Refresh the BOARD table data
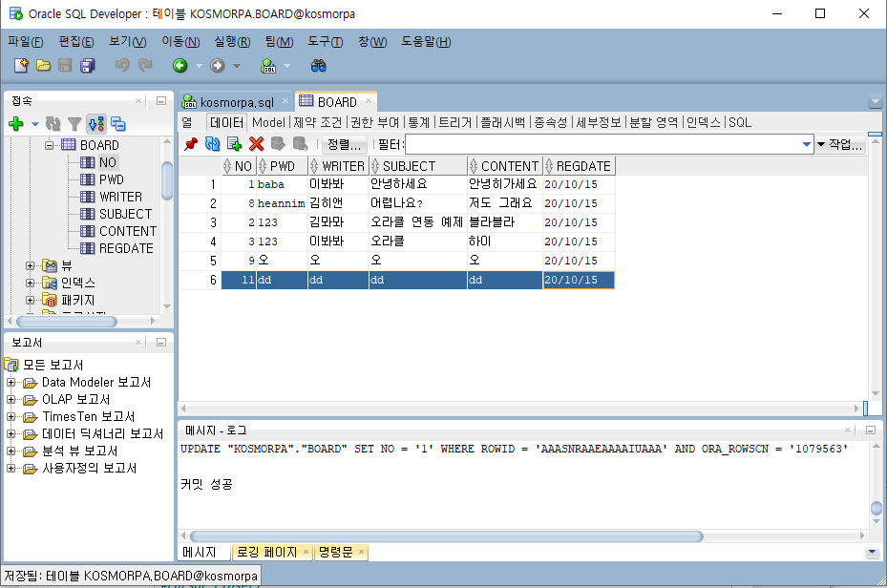 click(213, 143)
